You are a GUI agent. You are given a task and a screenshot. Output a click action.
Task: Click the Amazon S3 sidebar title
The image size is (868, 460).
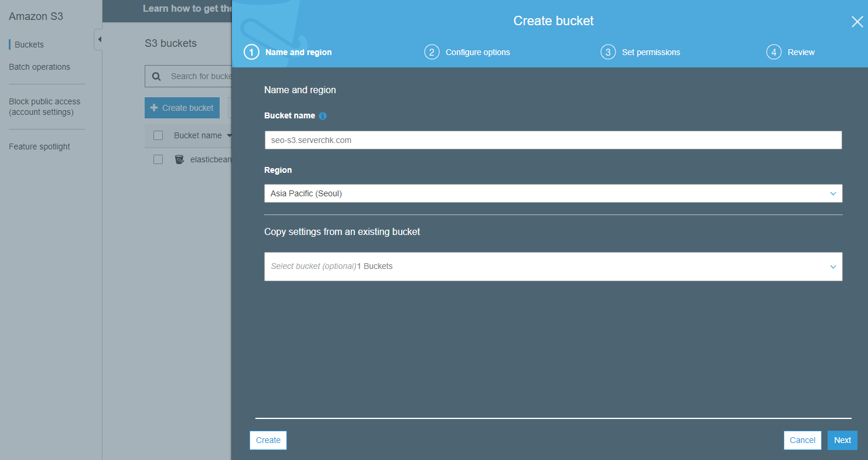point(36,16)
